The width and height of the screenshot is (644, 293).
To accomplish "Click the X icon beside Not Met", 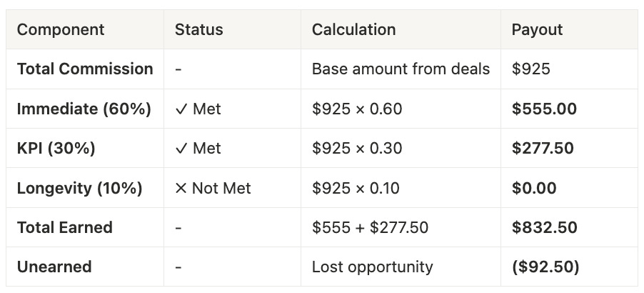I will (x=181, y=189).
